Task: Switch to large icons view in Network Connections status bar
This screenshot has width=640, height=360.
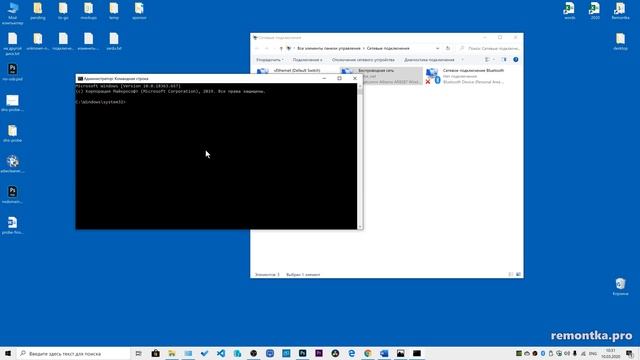Action: (518, 275)
